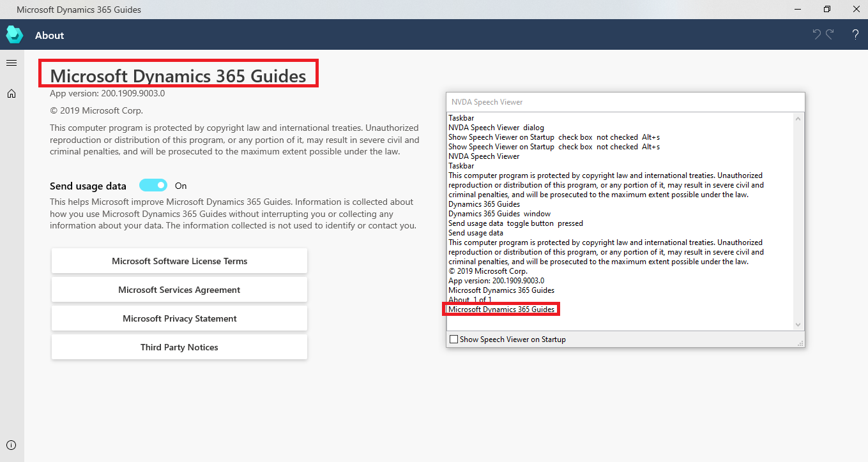Click the Speech Viewer scroll-down arrow
868x462 pixels.
(x=798, y=324)
